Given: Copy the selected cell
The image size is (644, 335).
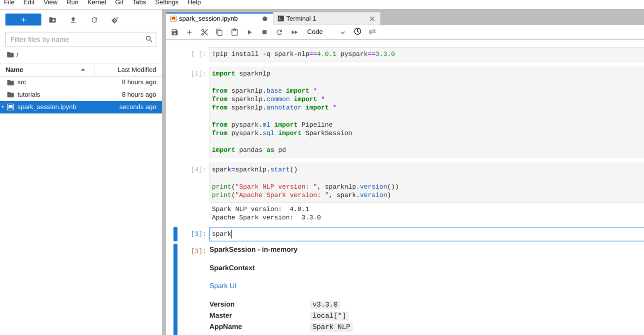Looking at the screenshot, I should tap(219, 32).
